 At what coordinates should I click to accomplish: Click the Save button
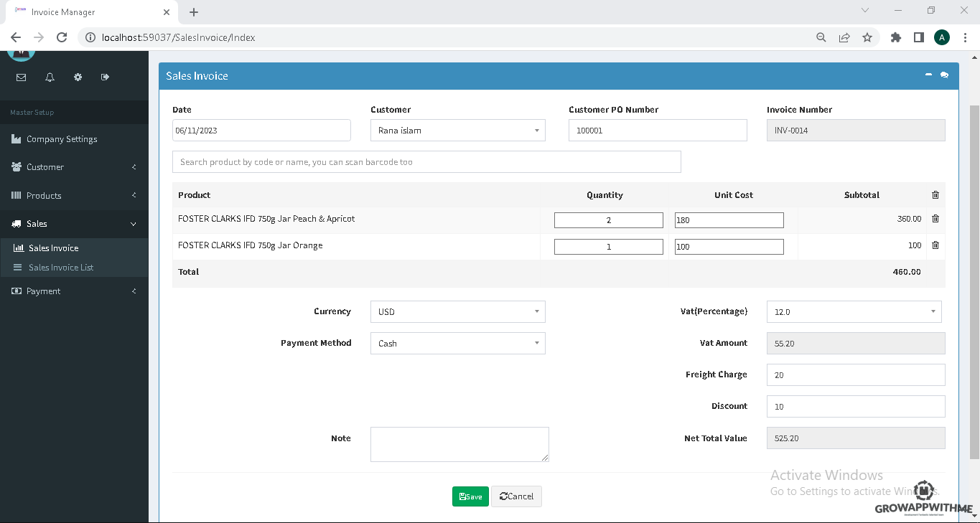(470, 496)
